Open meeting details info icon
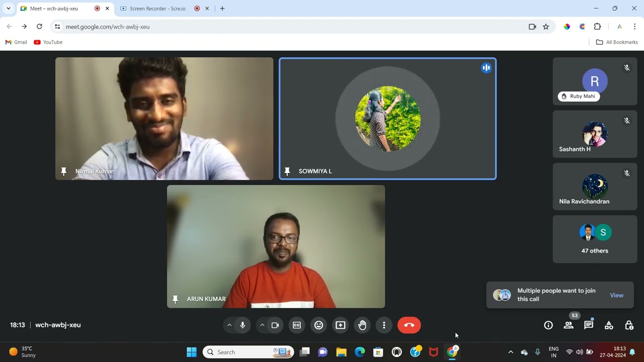Screen dimensions: 644x362 tap(548, 325)
